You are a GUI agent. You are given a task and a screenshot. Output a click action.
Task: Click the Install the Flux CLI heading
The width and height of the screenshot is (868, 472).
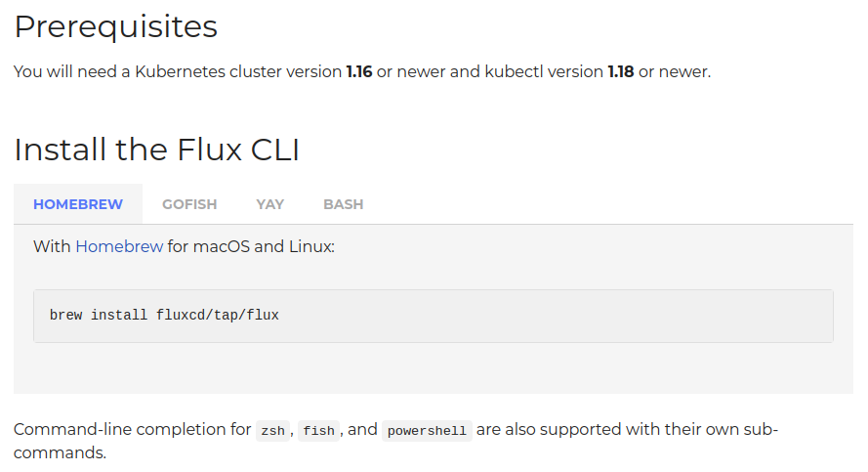[x=156, y=150]
